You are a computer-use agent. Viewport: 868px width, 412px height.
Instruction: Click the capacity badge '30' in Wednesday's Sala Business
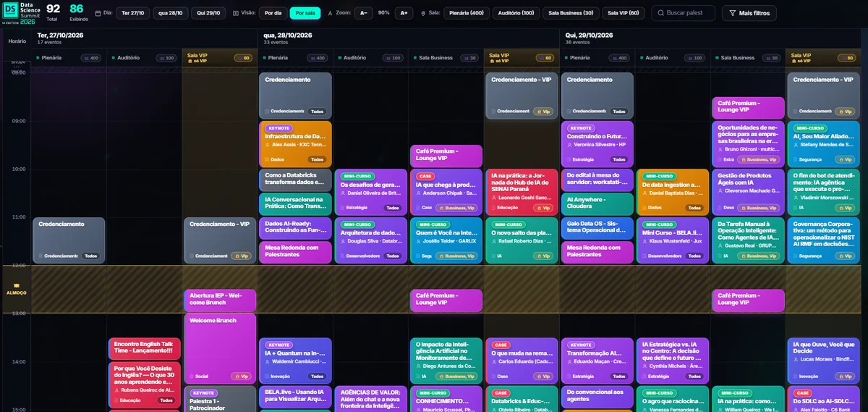click(469, 58)
